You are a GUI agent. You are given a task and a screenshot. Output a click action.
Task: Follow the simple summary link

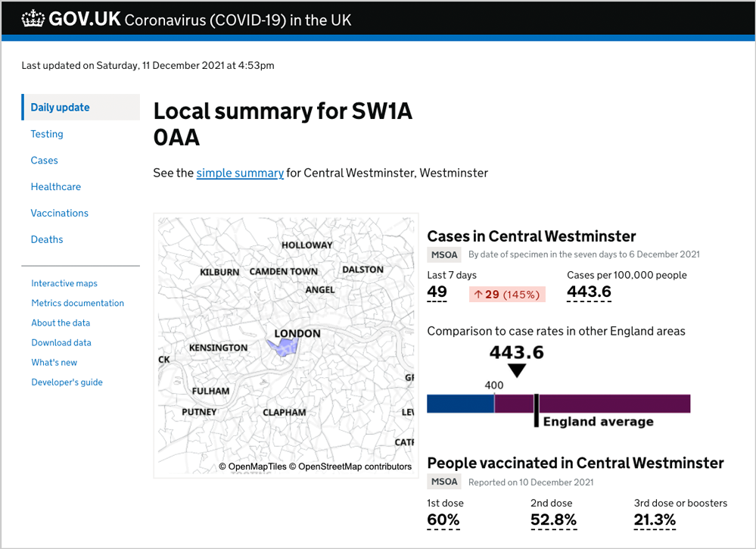tap(240, 173)
